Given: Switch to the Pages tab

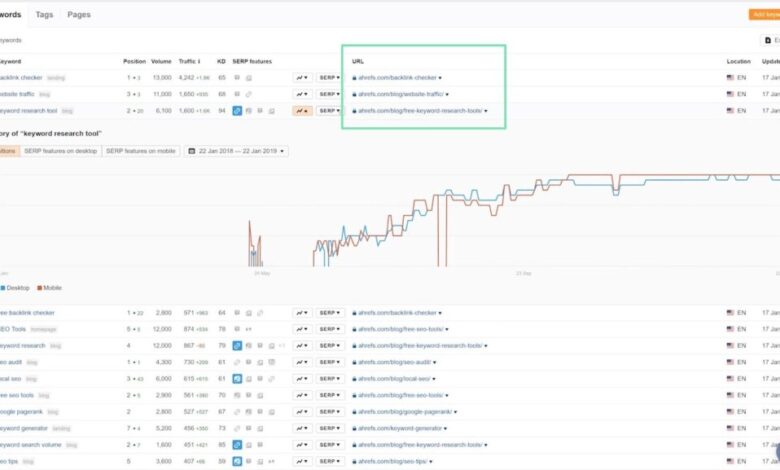Looking at the screenshot, I should pos(79,15).
